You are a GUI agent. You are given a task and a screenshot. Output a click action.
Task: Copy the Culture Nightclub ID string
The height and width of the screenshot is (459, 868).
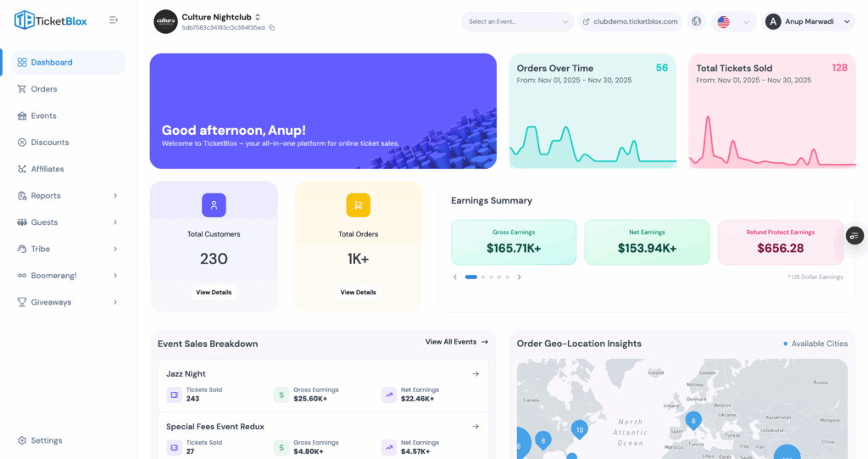[x=272, y=28]
